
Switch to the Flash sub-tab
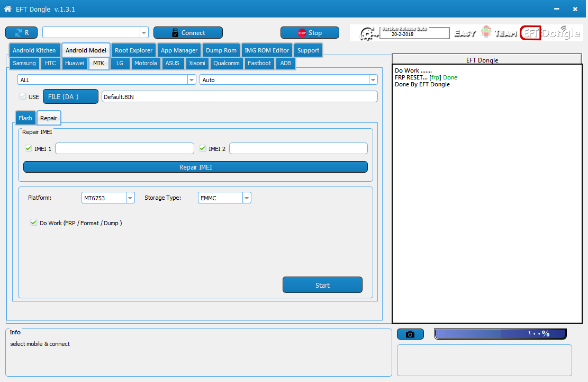[x=25, y=118]
